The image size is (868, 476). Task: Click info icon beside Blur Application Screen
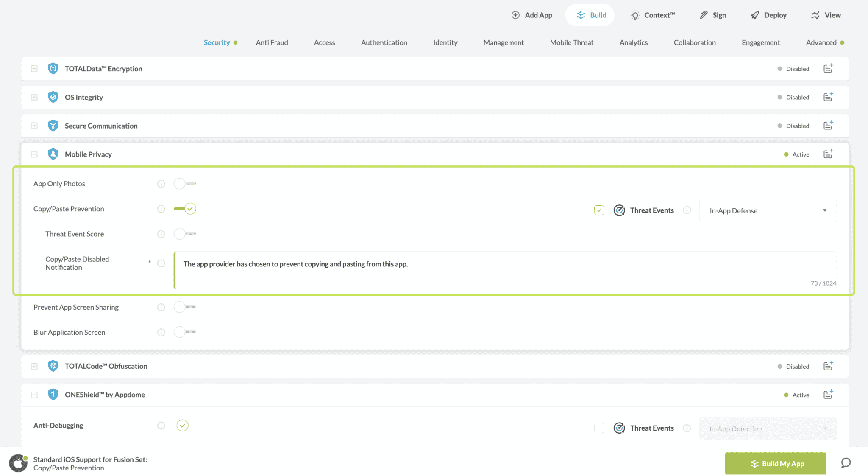[161, 332]
